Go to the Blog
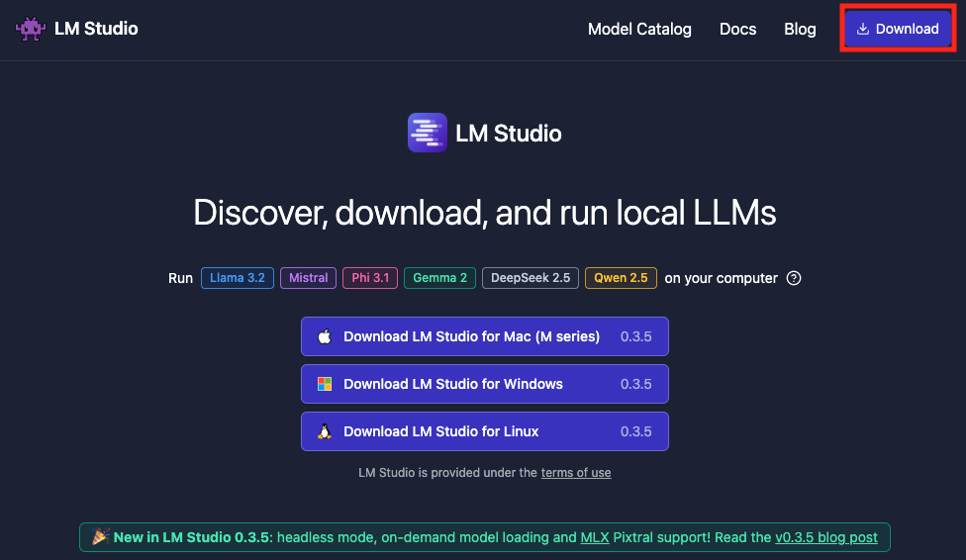Screen dimensions: 966x560 (801, 29)
